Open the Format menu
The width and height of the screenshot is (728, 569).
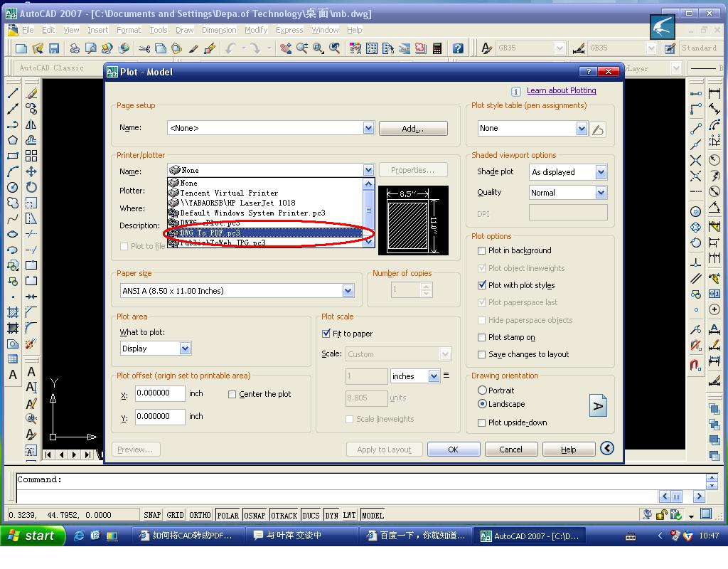click(129, 30)
